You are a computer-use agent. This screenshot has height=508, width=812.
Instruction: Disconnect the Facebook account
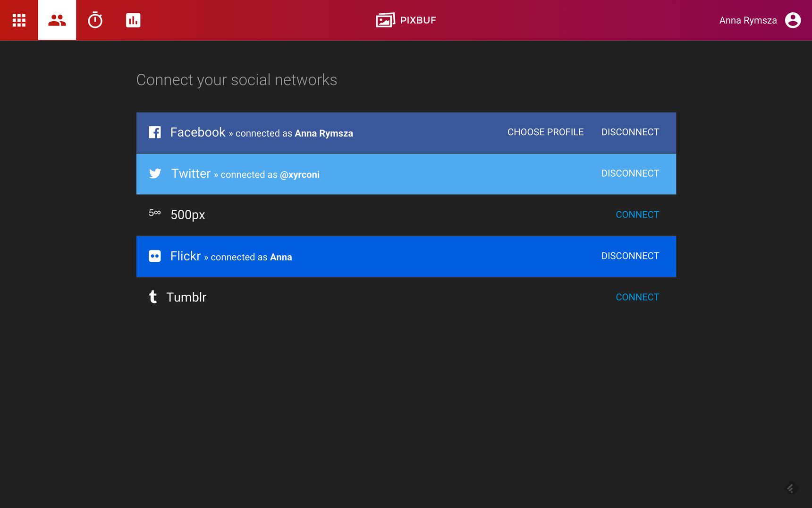coord(630,132)
